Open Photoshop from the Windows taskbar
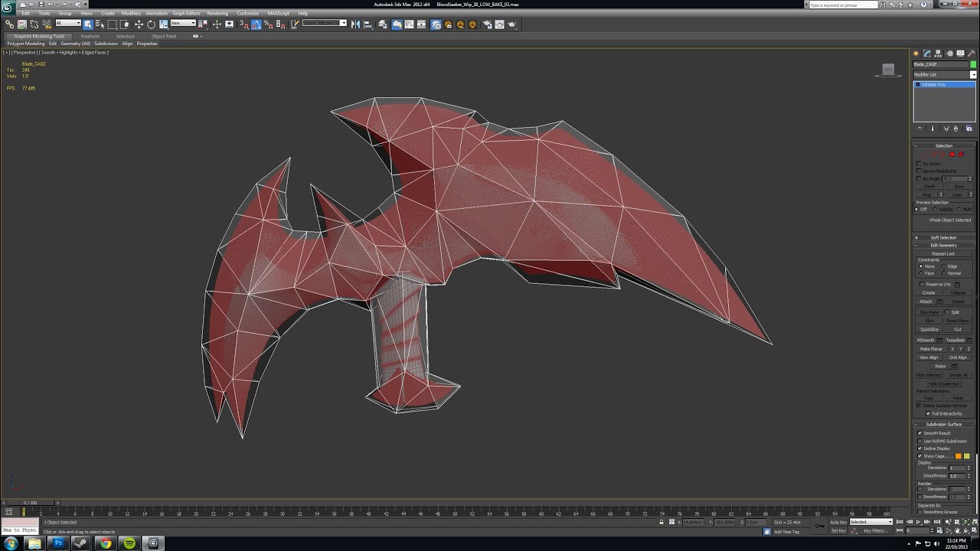Image resolution: width=980 pixels, height=551 pixels. pos(58,543)
